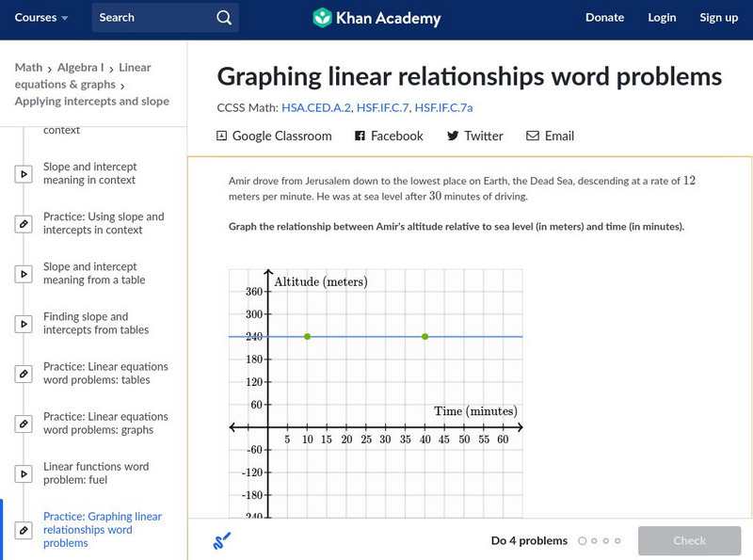Select the left green point on graph
The width and height of the screenshot is (753, 560).
point(308,336)
